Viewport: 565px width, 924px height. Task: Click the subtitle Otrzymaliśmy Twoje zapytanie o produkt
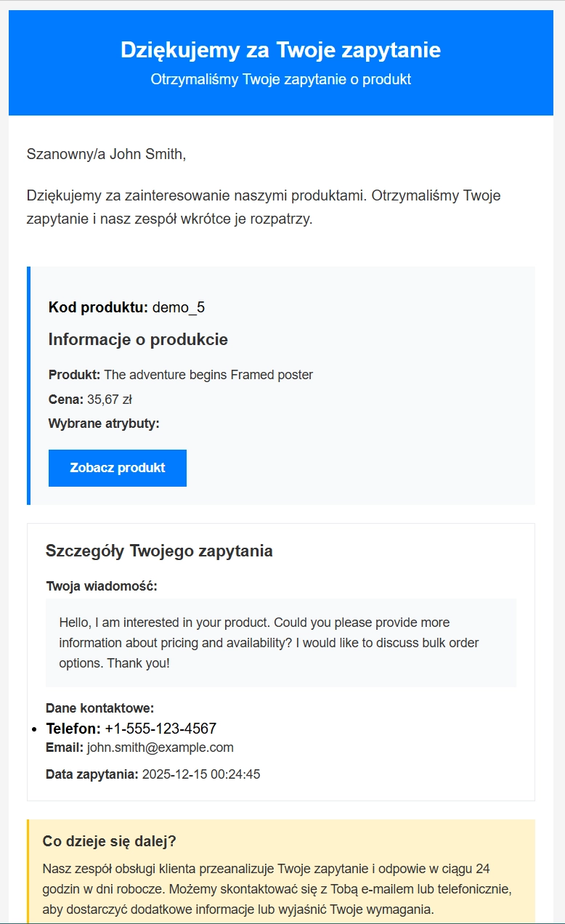coord(282,78)
